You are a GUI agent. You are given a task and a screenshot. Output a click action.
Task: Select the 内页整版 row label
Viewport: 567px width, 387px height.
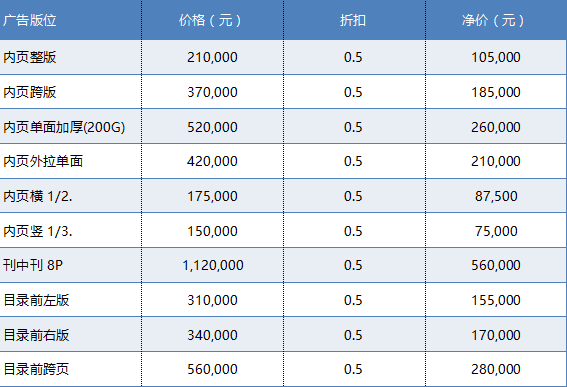71,57
